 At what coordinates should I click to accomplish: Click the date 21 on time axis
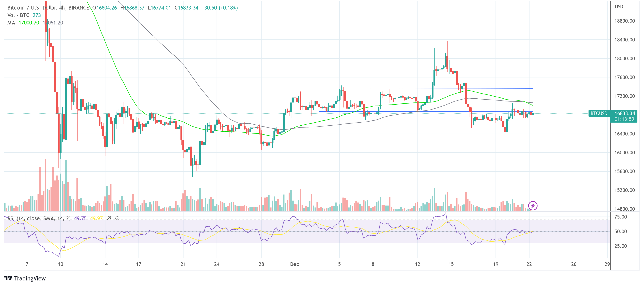click(183, 264)
